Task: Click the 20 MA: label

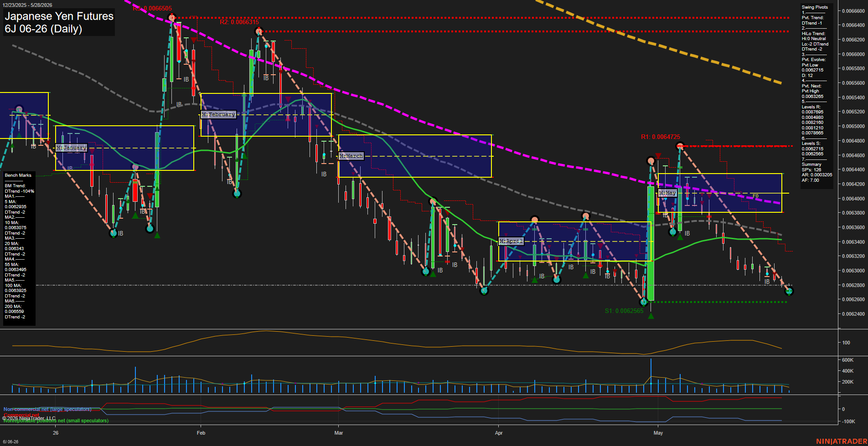Action: coord(12,244)
